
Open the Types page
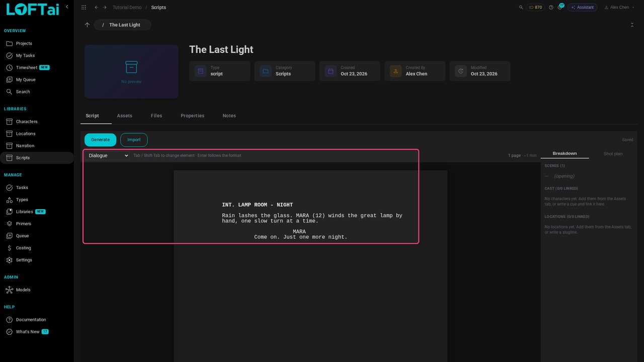coord(37,200)
